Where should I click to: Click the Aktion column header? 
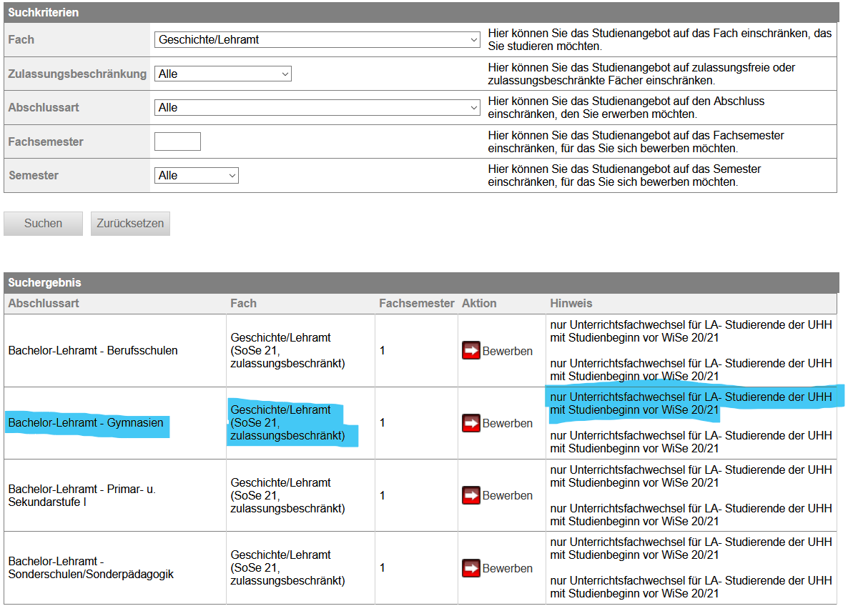(x=478, y=303)
